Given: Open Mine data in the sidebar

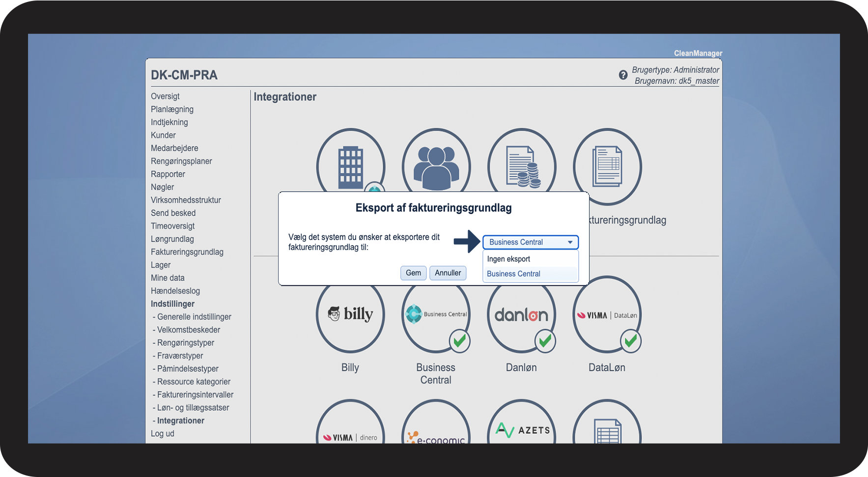Looking at the screenshot, I should click(168, 278).
